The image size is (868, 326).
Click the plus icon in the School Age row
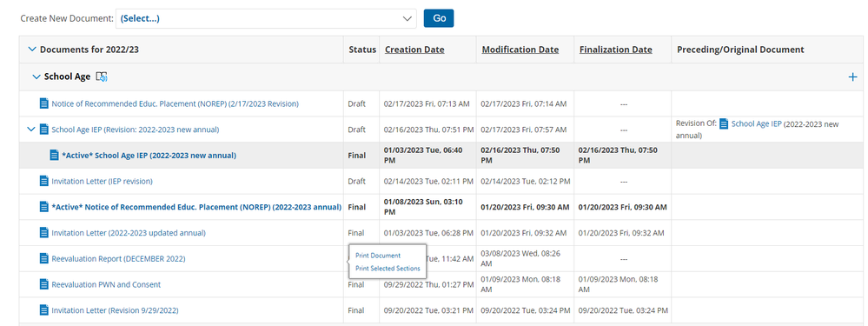852,77
